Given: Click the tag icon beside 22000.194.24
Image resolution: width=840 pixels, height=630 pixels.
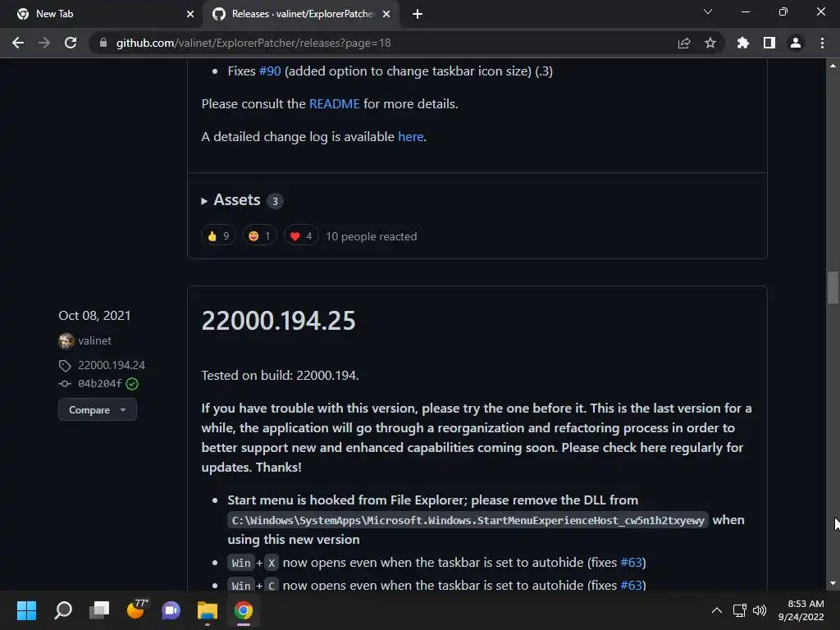Looking at the screenshot, I should (x=65, y=366).
